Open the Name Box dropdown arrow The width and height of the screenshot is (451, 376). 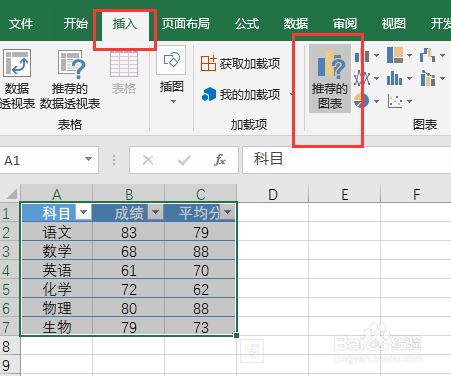(x=88, y=159)
